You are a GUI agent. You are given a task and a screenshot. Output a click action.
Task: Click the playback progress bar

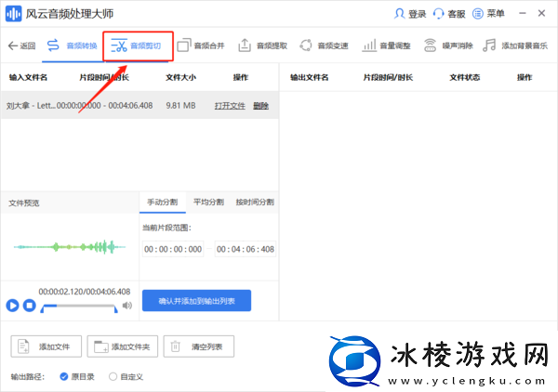click(x=79, y=306)
